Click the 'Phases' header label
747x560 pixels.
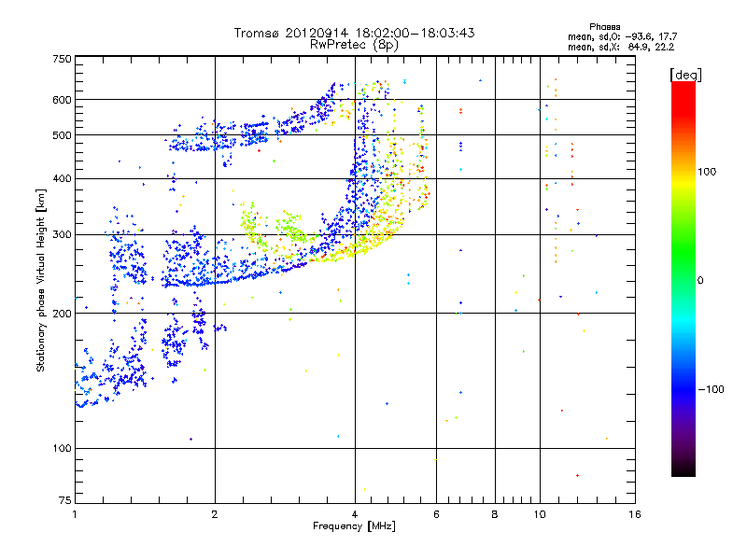(x=604, y=27)
